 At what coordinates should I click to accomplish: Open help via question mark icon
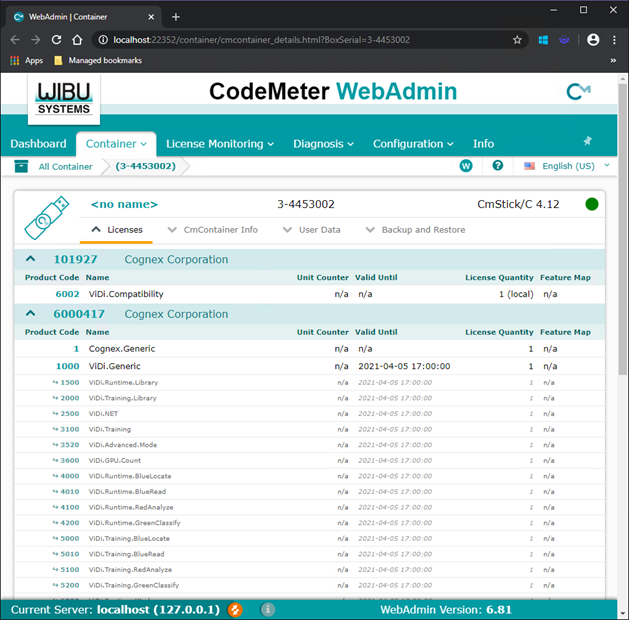tap(497, 166)
